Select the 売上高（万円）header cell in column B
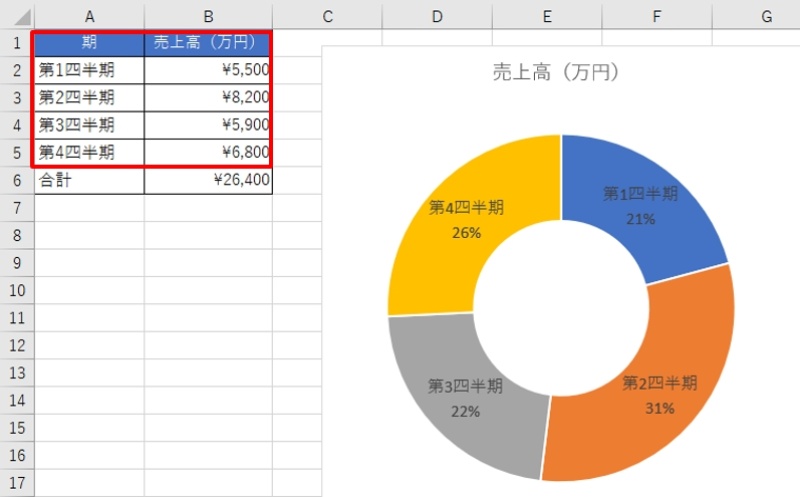Viewport: 800px width, 497px height. (x=208, y=43)
